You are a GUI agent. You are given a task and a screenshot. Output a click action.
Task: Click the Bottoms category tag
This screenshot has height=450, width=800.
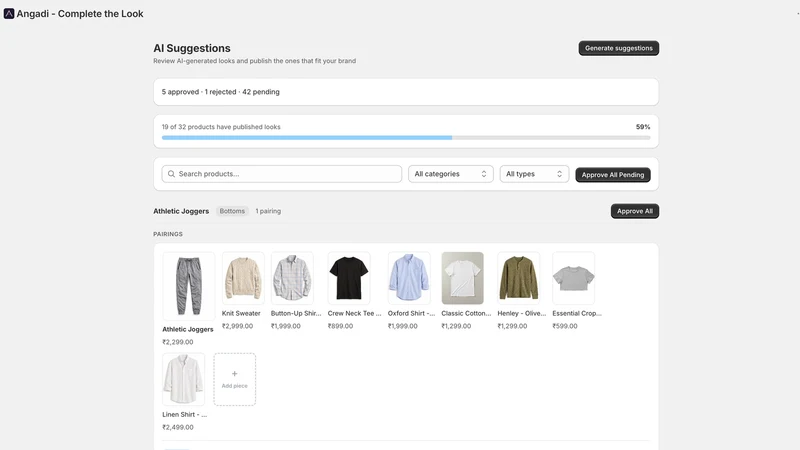pyautogui.click(x=232, y=211)
